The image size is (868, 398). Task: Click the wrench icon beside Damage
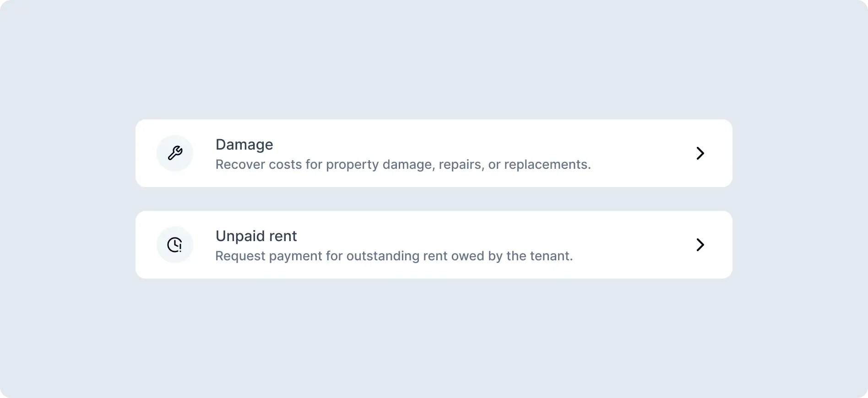click(175, 153)
